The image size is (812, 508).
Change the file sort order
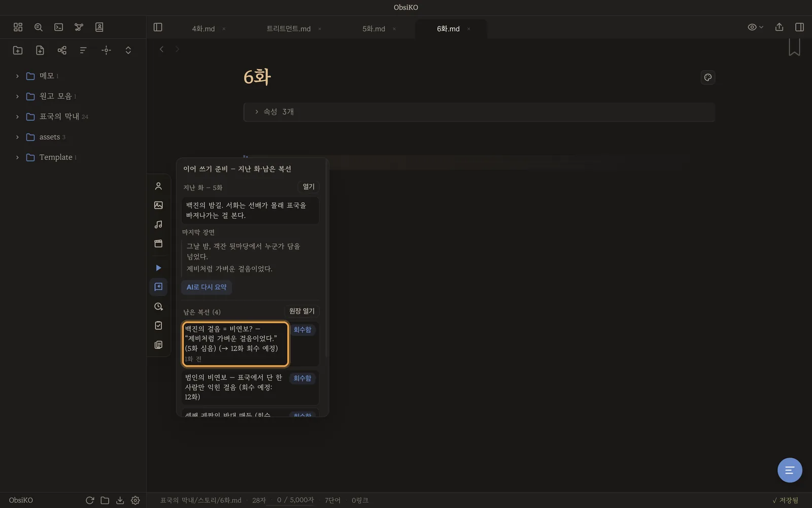point(83,50)
